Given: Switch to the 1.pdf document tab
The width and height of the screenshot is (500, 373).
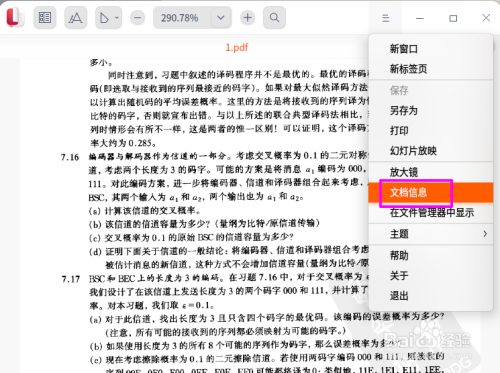Looking at the screenshot, I should (x=237, y=47).
